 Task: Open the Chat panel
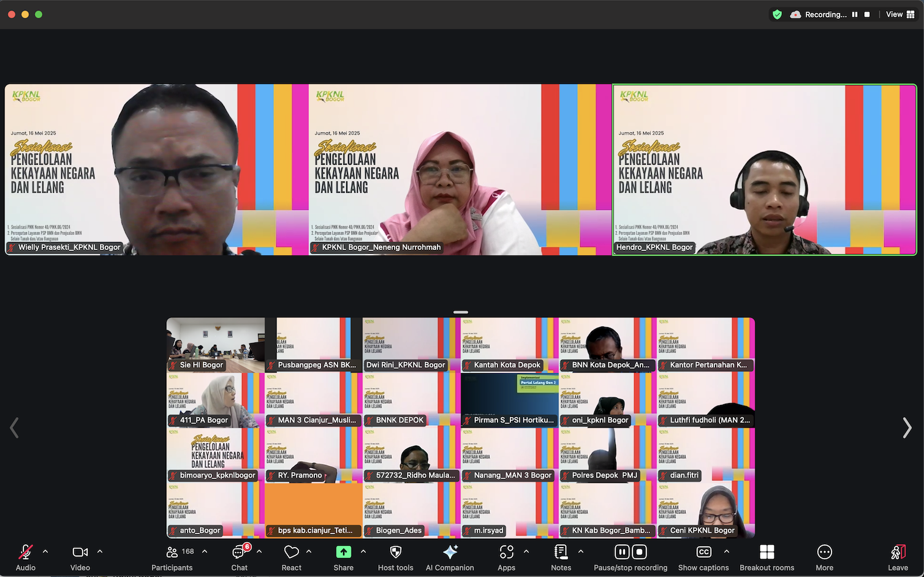239,552
